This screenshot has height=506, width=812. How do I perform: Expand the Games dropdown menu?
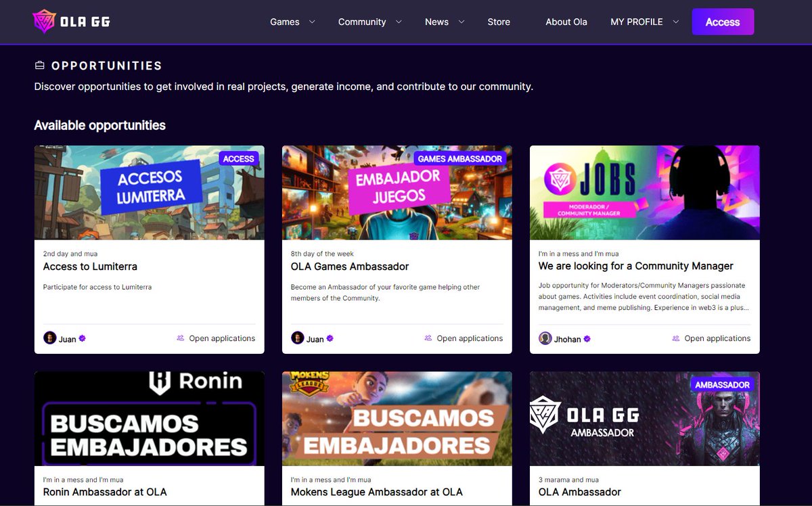291,22
